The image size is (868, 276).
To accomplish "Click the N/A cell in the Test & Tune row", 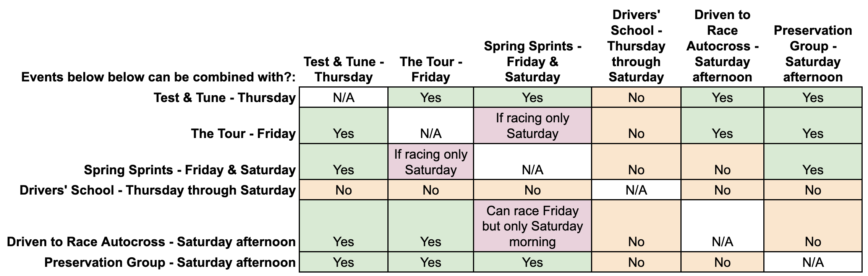I will point(343,98).
